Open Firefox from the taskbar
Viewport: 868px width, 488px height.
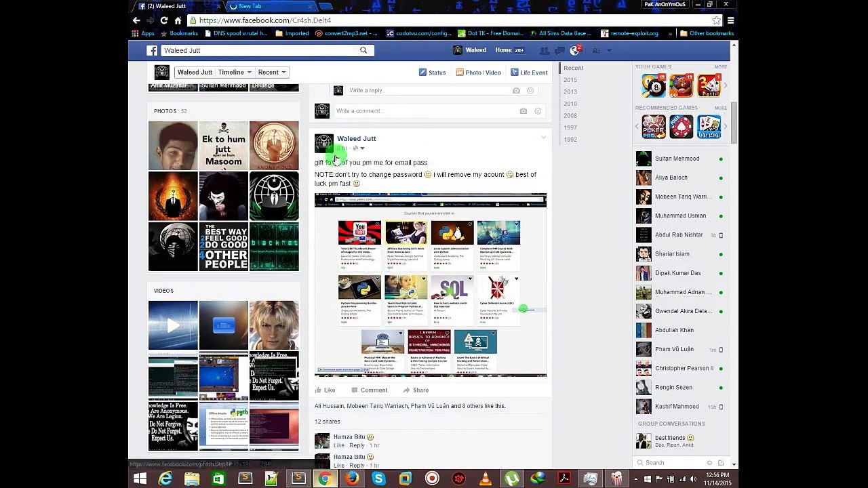[x=351, y=479]
